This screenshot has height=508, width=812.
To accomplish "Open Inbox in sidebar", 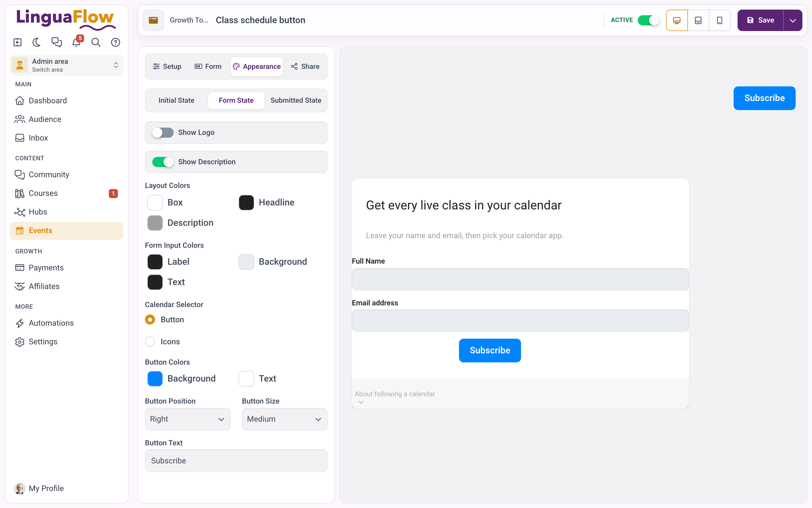I will pos(67,138).
